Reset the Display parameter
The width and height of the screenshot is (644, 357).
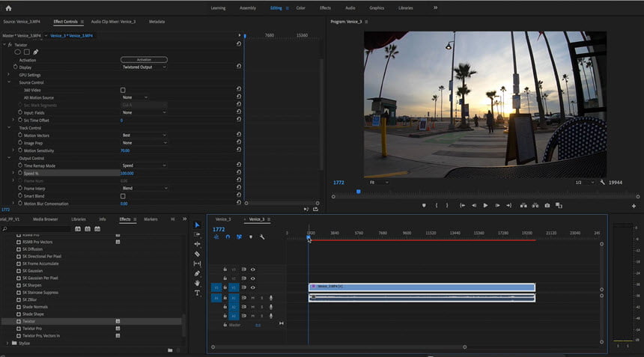click(239, 66)
